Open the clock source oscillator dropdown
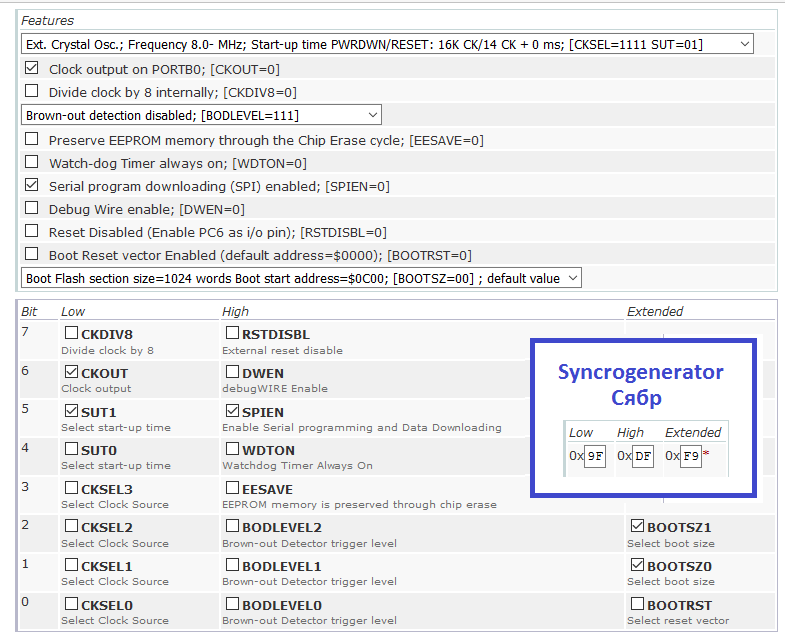This screenshot has height=641, width=785. (387, 45)
